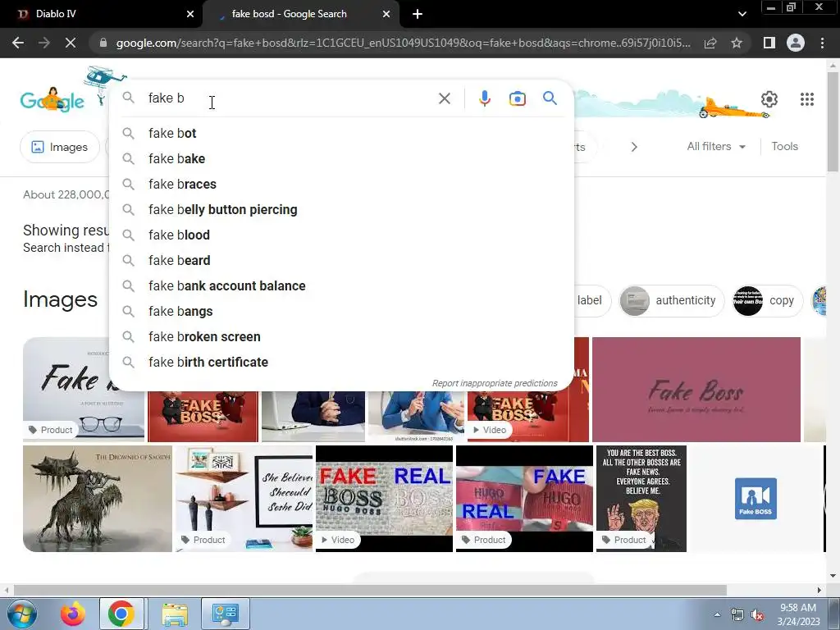Click the Google doodle logo
The image size is (840, 630).
[52, 99]
